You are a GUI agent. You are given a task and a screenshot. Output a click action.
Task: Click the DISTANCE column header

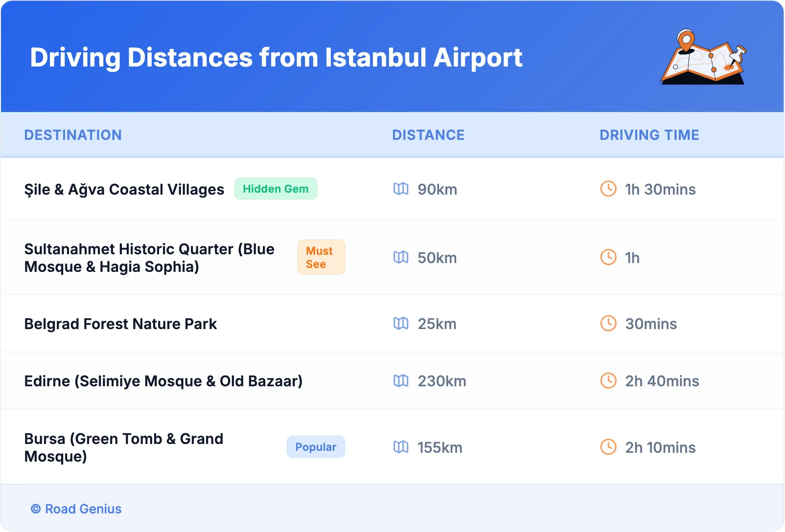tap(428, 135)
